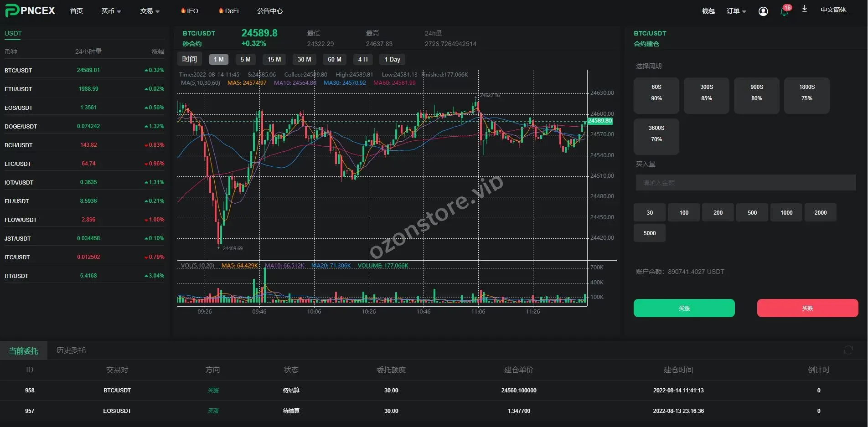
Task: Click in the buy amount input field
Action: coord(745,183)
